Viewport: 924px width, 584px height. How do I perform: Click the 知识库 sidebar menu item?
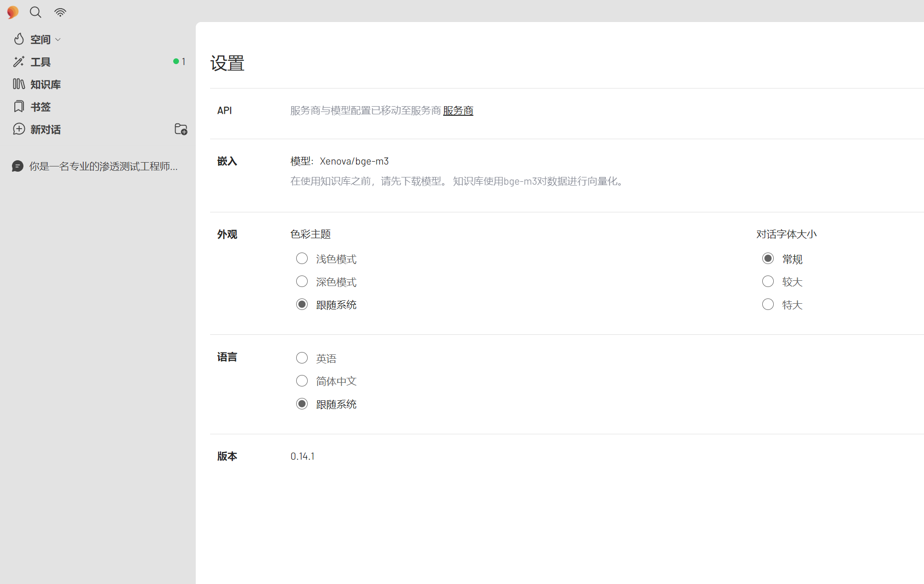coord(45,85)
